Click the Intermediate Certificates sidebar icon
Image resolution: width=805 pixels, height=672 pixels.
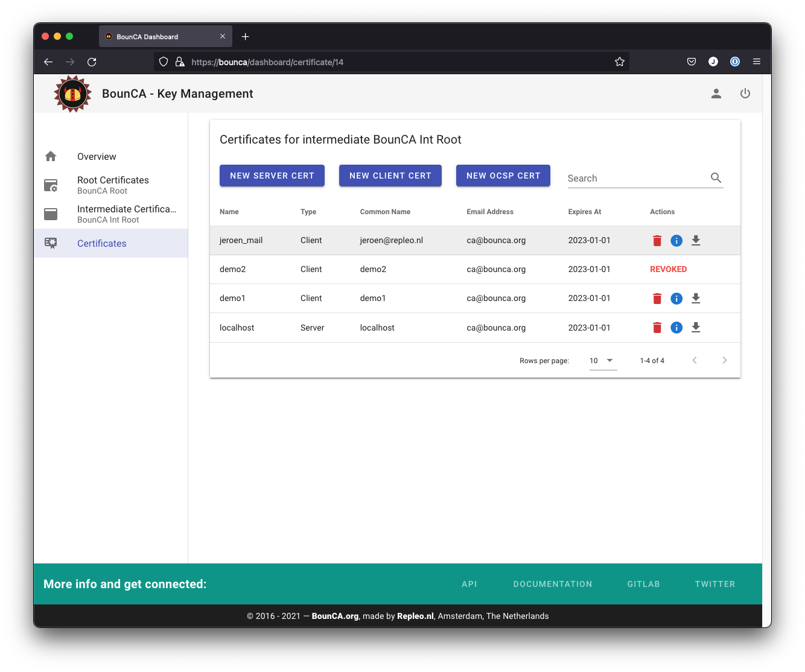click(x=51, y=214)
